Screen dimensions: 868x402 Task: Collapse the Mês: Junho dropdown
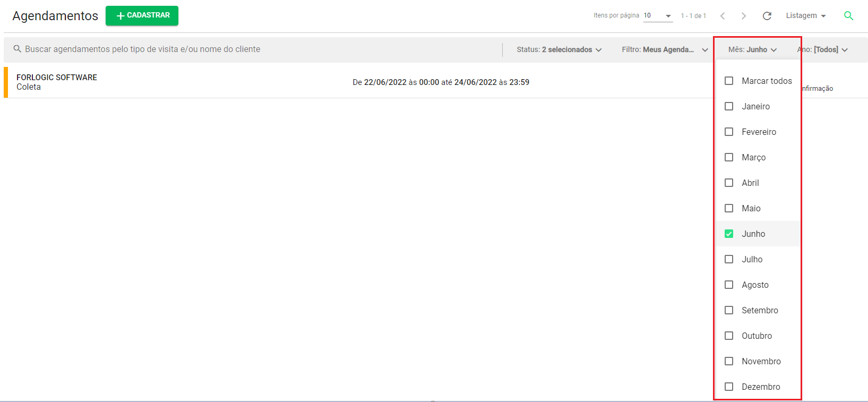point(752,49)
